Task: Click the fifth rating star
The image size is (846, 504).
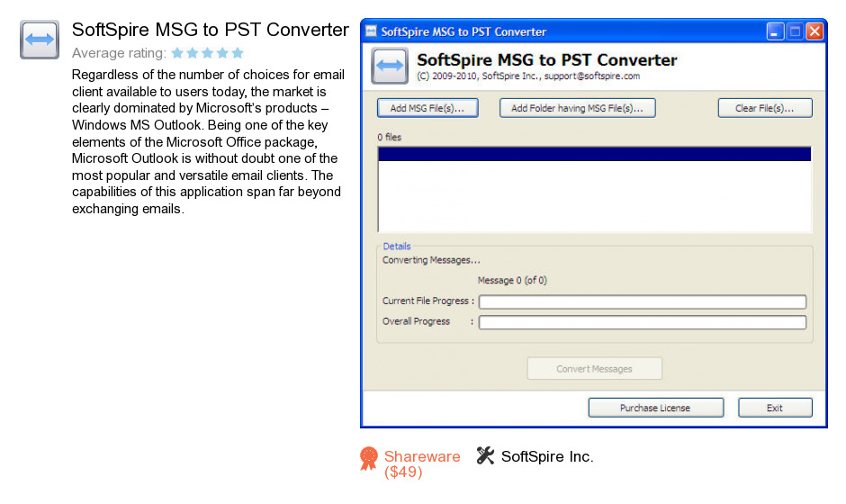Action: point(238,53)
